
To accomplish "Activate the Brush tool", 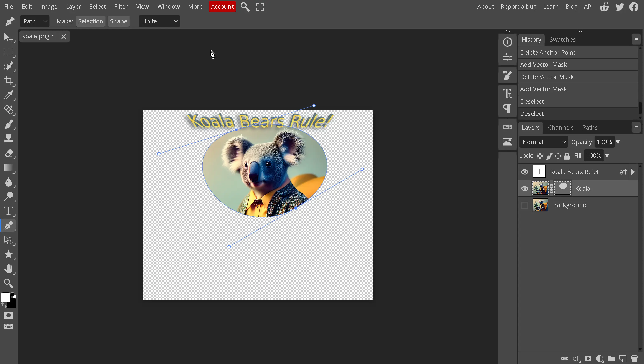I will coord(8,124).
